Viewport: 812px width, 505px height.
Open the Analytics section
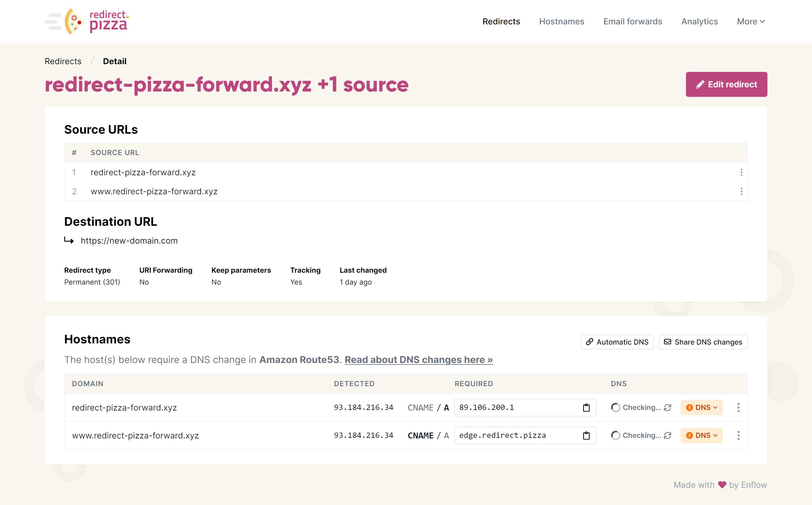pos(699,21)
